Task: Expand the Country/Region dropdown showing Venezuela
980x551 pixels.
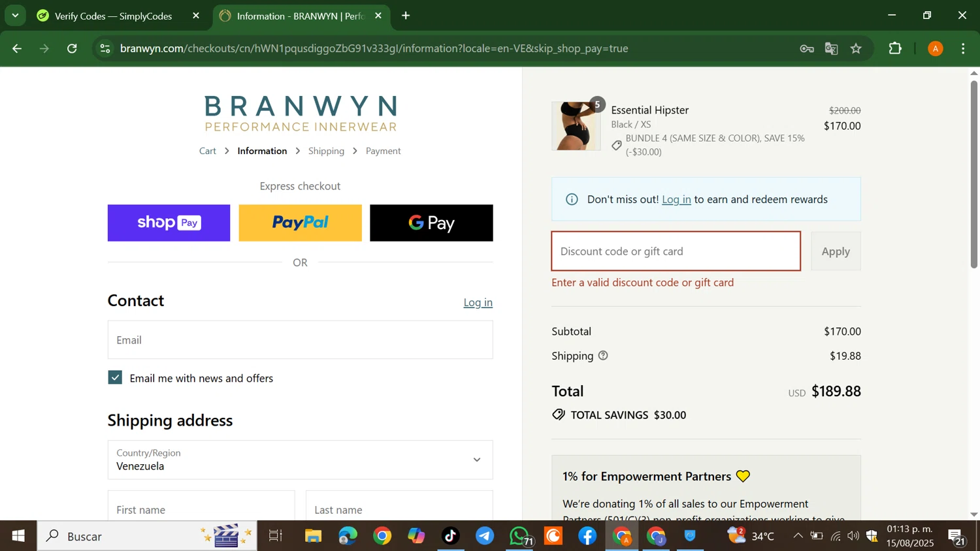Action: coord(300,460)
